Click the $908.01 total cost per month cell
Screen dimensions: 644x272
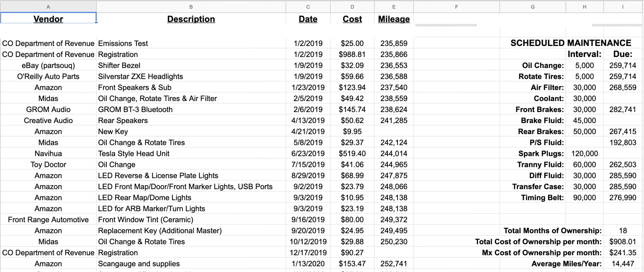pos(623,242)
